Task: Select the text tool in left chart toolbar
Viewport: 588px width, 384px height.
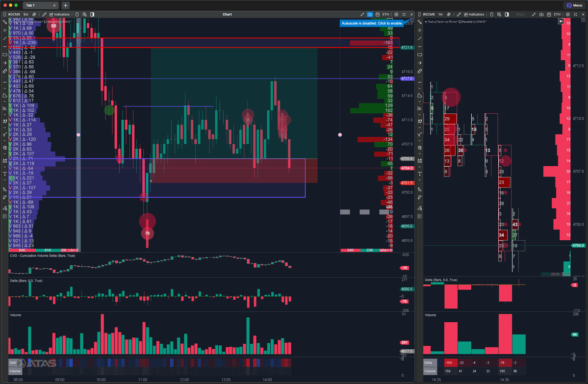Action: (4, 174)
